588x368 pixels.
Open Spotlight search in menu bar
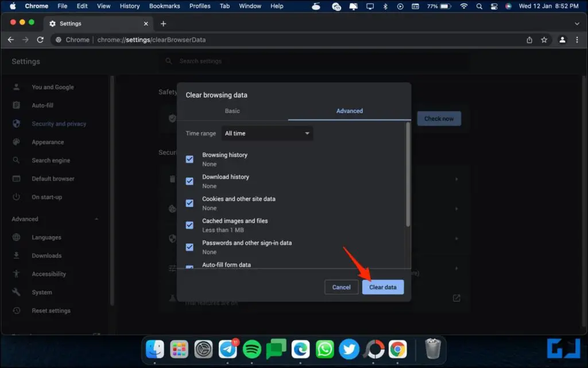pos(479,6)
